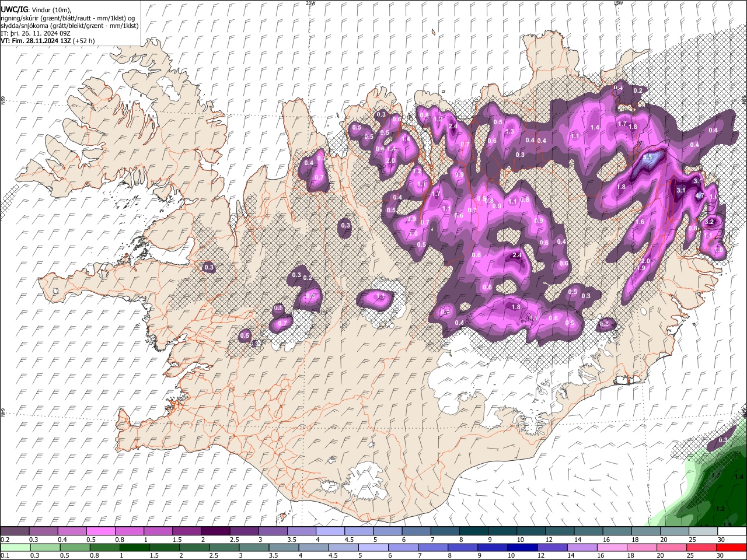Click the 5.5 snowfall value on the map
This screenshot has height=560, width=747.
point(647,157)
